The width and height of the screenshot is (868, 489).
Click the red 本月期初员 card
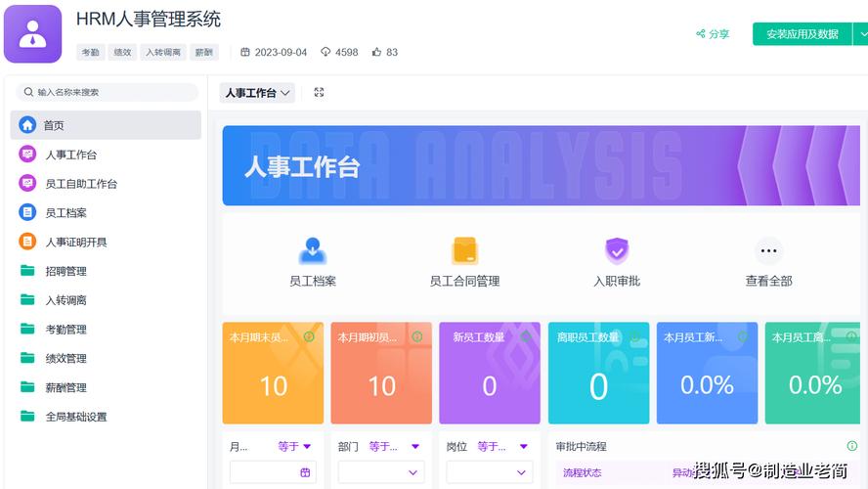(x=381, y=374)
